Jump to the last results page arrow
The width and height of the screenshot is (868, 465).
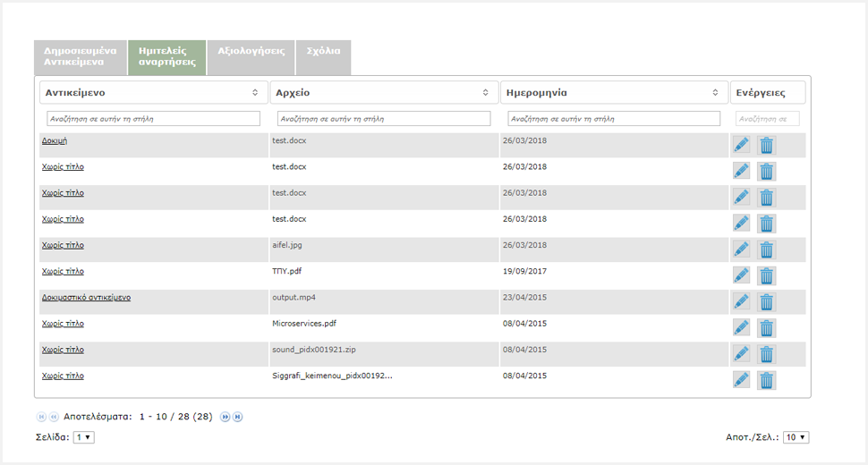tap(238, 417)
